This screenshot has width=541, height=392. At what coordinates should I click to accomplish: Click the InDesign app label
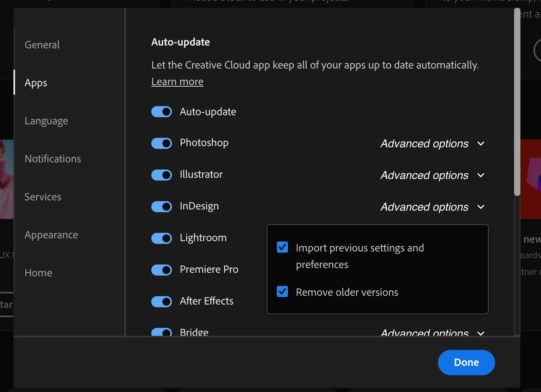[x=199, y=206]
